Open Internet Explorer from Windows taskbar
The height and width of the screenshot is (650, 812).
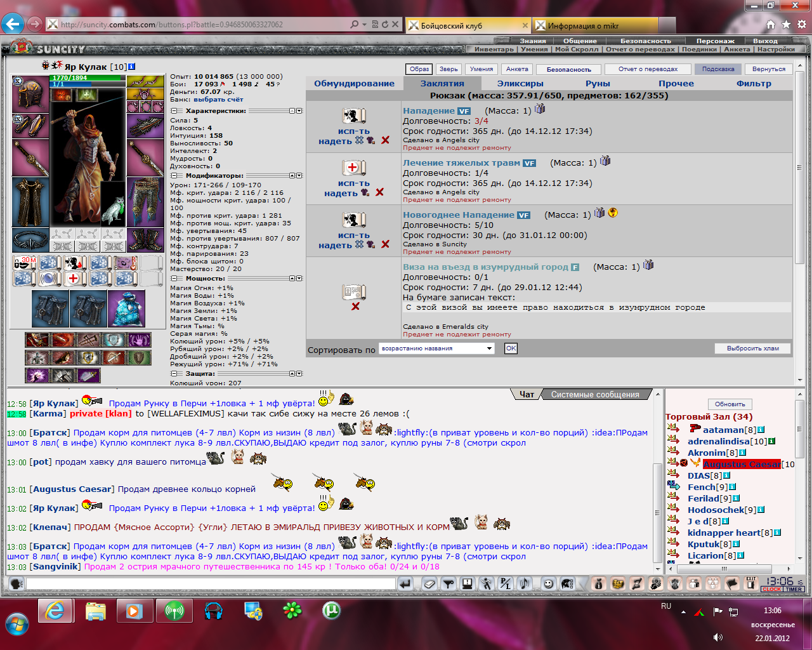coord(55,612)
